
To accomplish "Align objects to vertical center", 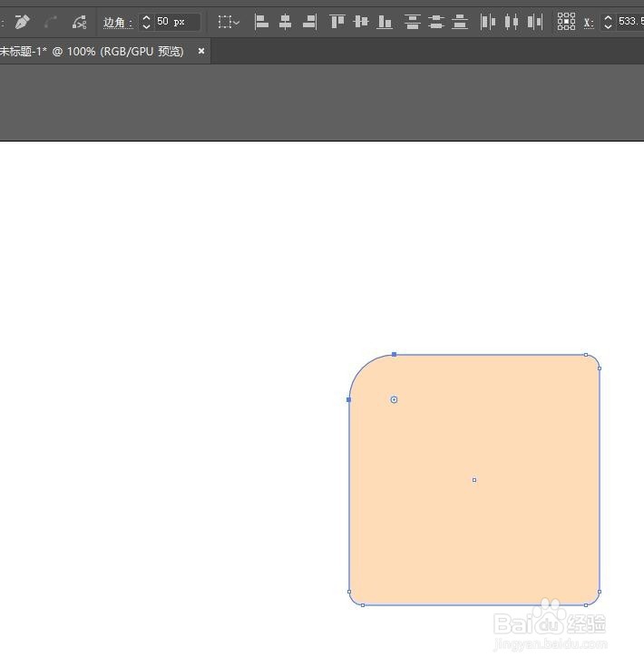I will click(361, 22).
